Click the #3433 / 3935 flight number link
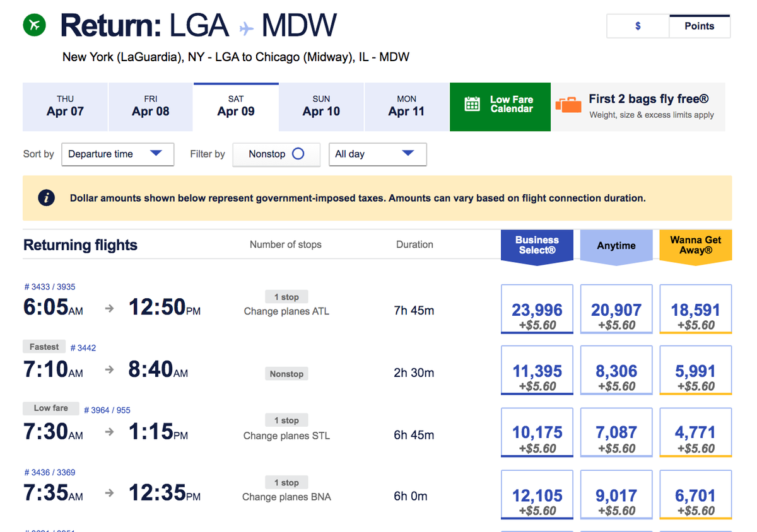Image resolution: width=757 pixels, height=532 pixels. point(49,286)
